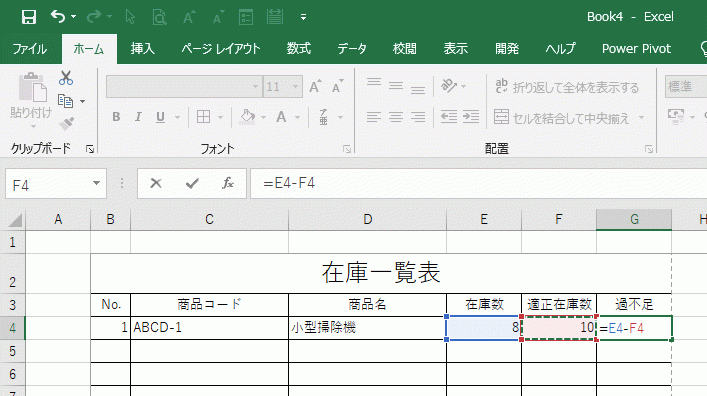Select the column D header
This screenshot has width=707, height=396.
click(x=367, y=220)
